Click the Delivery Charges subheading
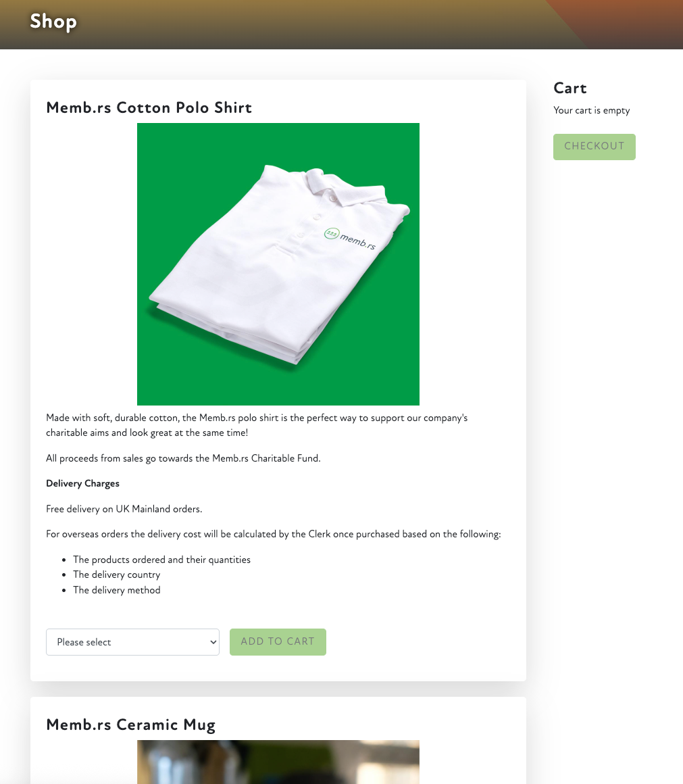 (x=82, y=483)
